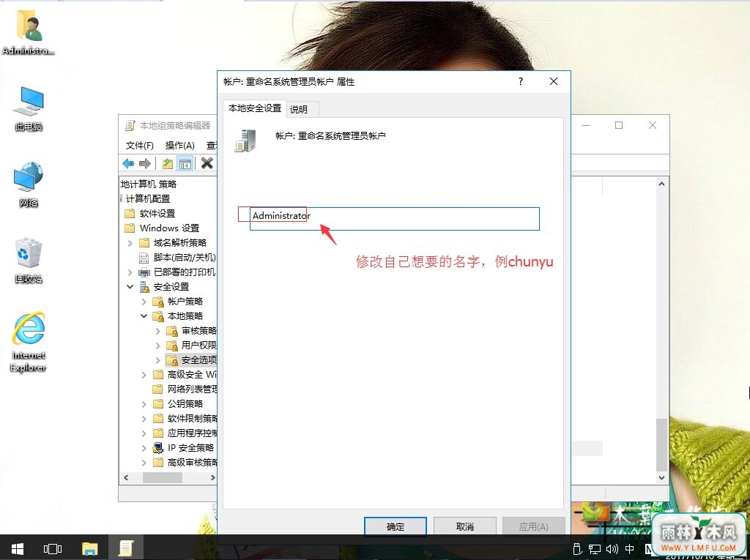Screen dimensions: 750x560
Task: Click tree horizontal scrollbar left arrow
Action: click(126, 478)
